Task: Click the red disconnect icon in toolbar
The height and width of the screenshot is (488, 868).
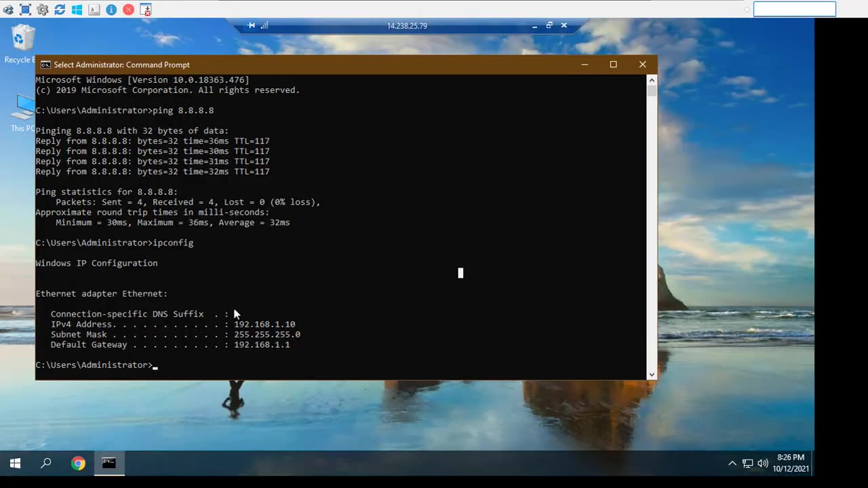Action: click(128, 9)
